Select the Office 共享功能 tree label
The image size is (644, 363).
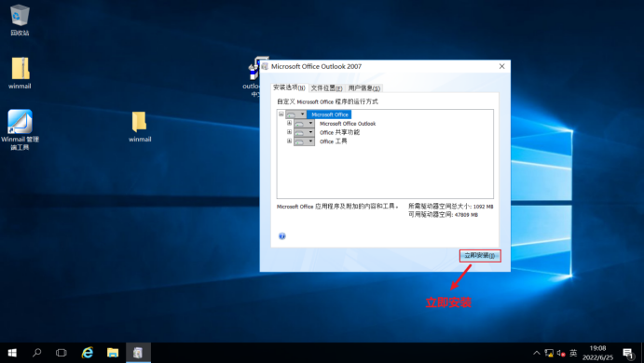tap(339, 132)
